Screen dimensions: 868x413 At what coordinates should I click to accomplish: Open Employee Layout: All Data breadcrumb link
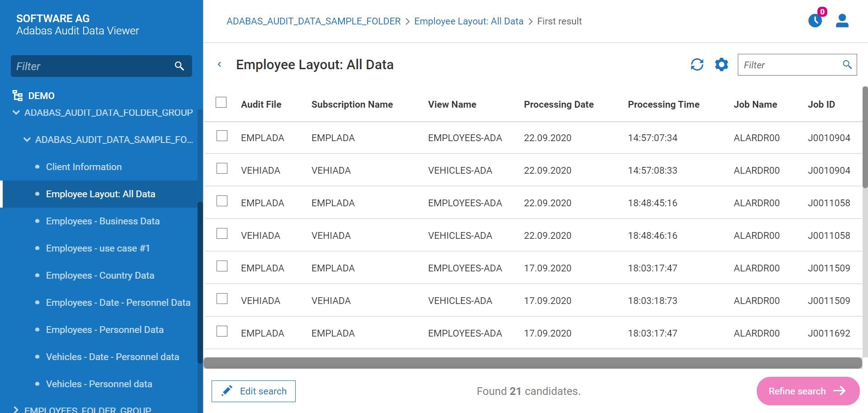[x=469, y=21]
